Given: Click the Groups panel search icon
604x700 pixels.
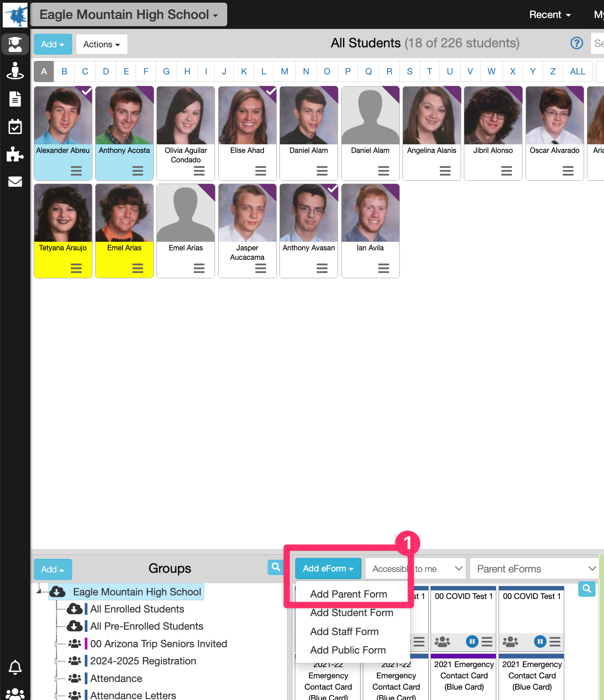Looking at the screenshot, I should point(276,567).
